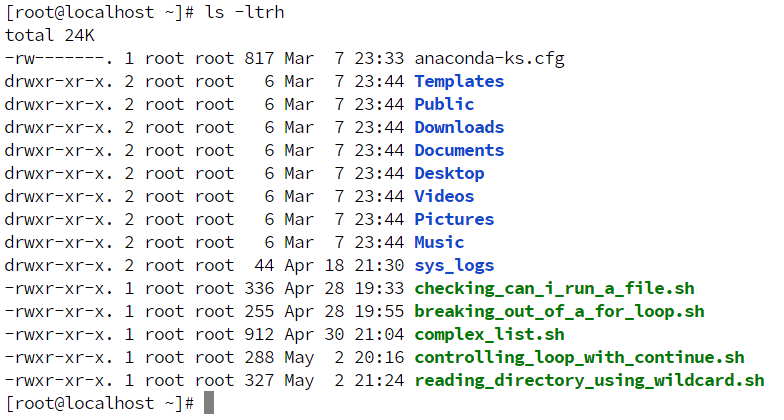Select the Downloads directory name
Screen dimensions: 784x420
460,127
